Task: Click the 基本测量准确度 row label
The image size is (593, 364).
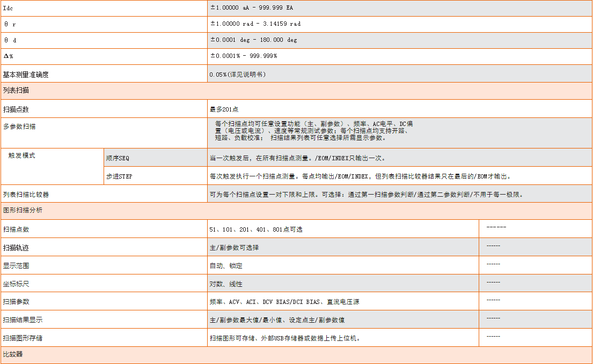Action: [26, 75]
